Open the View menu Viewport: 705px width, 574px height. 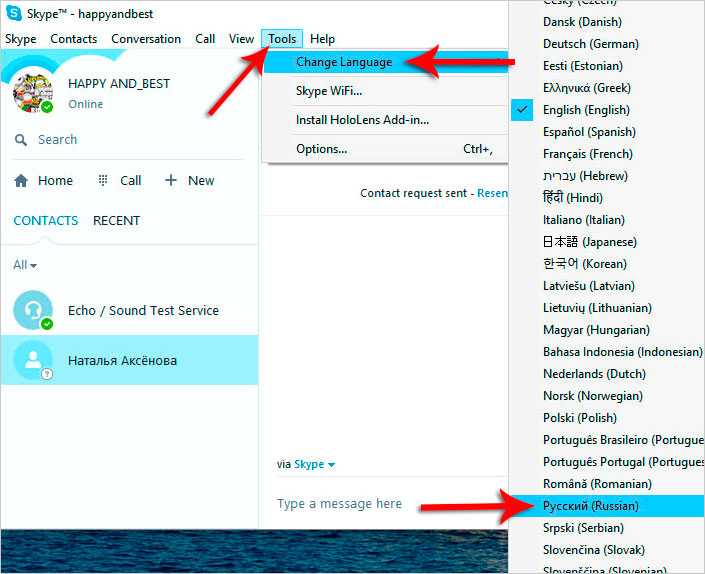point(241,39)
